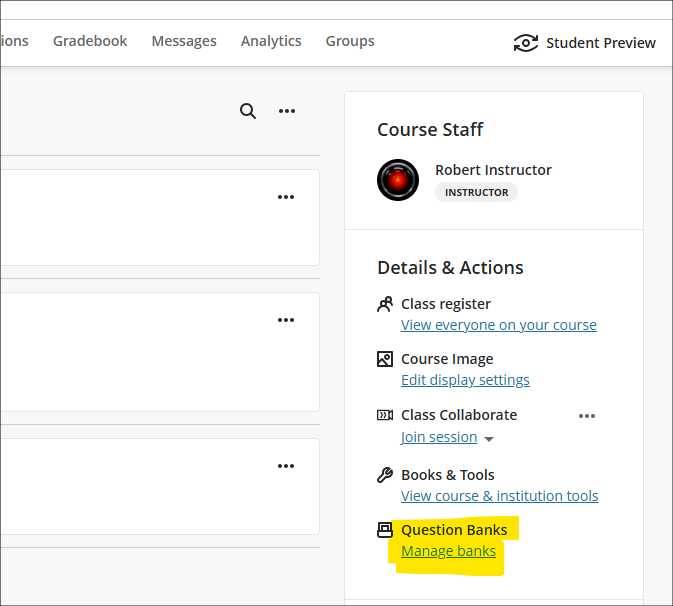This screenshot has height=606, width=673.
Task: Open Robert Instructor's avatar
Action: point(398,180)
